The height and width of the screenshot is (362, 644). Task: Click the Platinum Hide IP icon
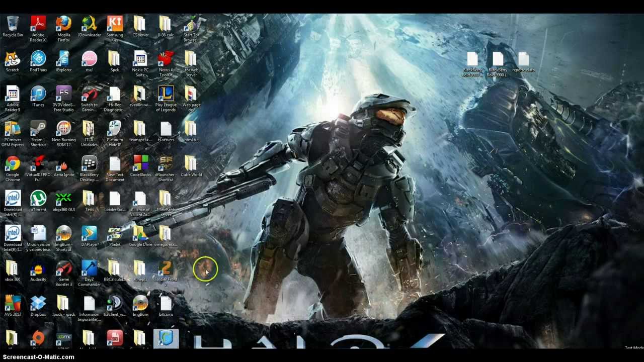[x=115, y=134]
